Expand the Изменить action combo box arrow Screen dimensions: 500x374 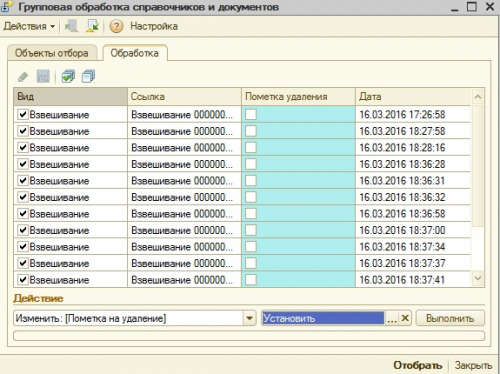click(x=250, y=318)
